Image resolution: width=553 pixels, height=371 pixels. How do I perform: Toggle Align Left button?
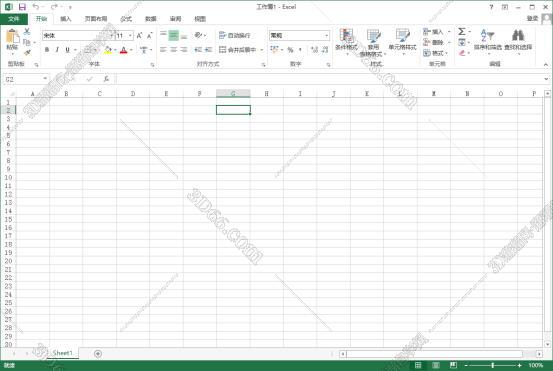pos(163,50)
